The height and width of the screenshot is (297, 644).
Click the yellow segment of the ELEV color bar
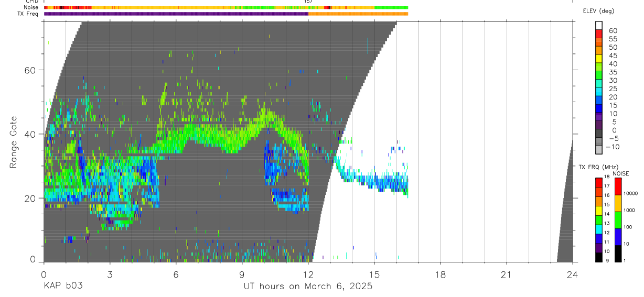coord(599,59)
